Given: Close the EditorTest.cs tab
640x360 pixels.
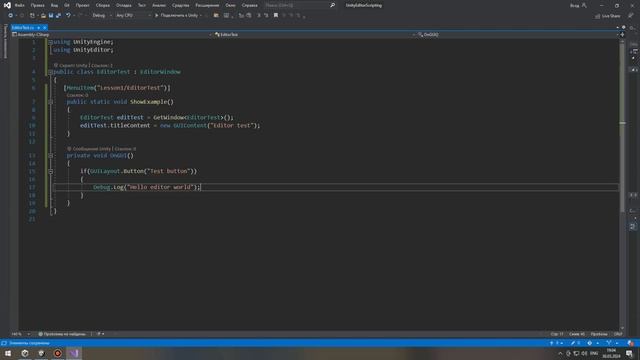Looking at the screenshot, I should [44, 27].
